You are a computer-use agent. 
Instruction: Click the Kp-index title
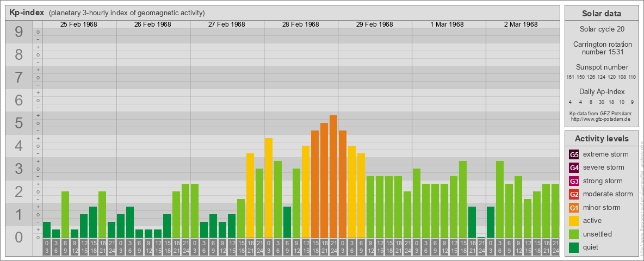tap(27, 13)
